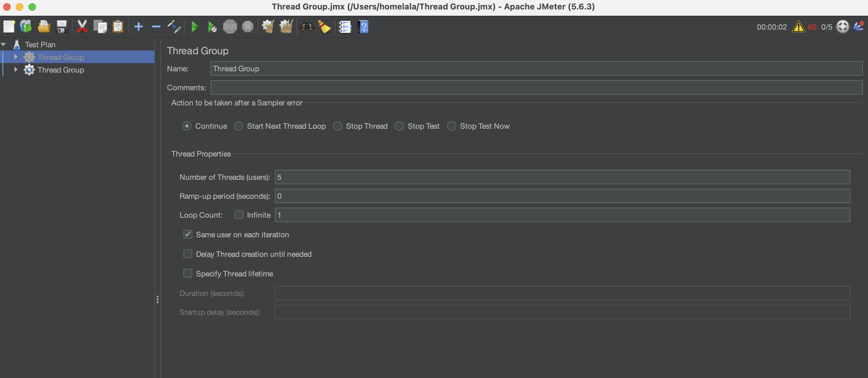This screenshot has width=868, height=378.
Task: Open the Search binoculars icon
Action: (x=307, y=27)
